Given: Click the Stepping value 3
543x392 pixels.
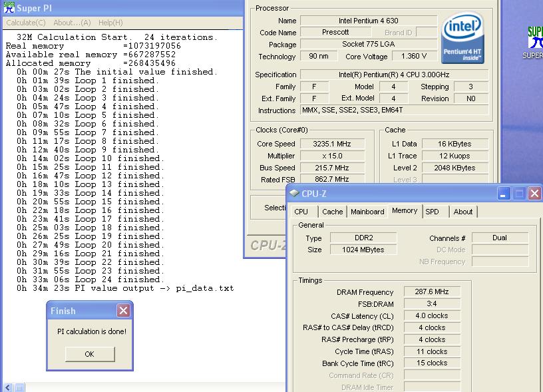Looking at the screenshot, I should [x=471, y=87].
